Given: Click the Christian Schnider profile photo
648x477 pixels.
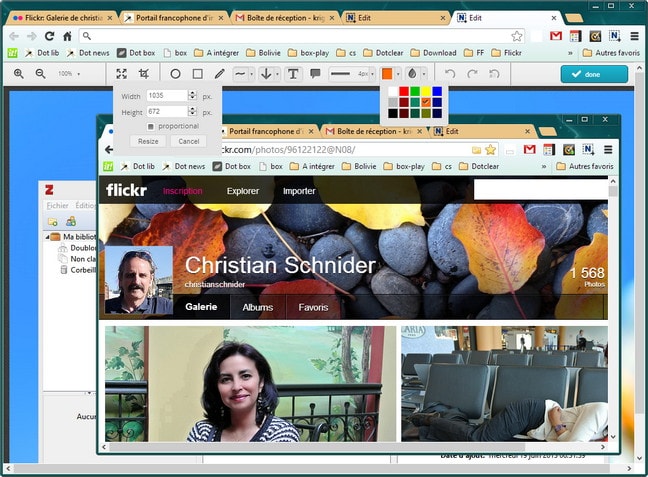Looking at the screenshot, I should click(139, 280).
